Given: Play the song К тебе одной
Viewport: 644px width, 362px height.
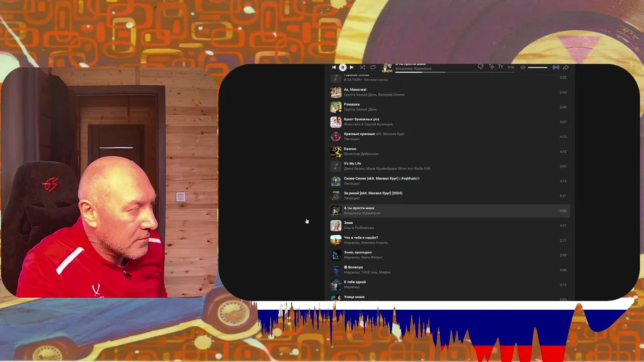Looking at the screenshot, I should click(355, 282).
